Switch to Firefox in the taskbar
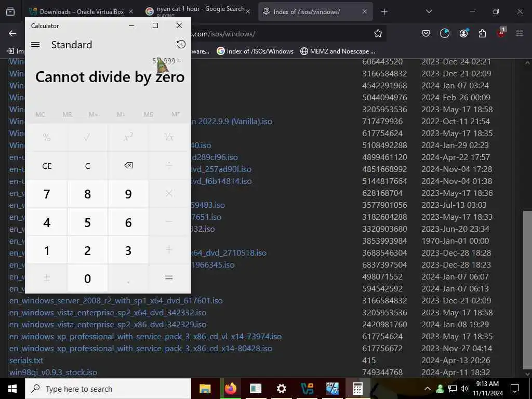The height and width of the screenshot is (399, 532). click(x=230, y=389)
